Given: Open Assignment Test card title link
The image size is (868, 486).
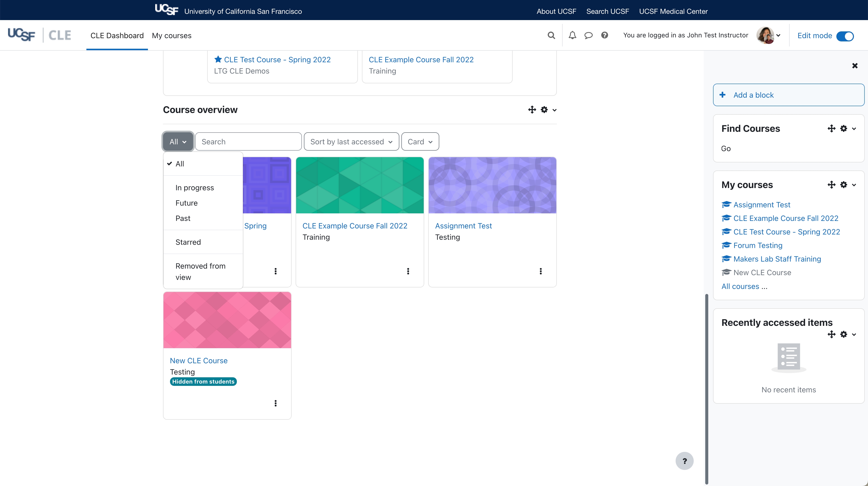Looking at the screenshot, I should (x=463, y=226).
